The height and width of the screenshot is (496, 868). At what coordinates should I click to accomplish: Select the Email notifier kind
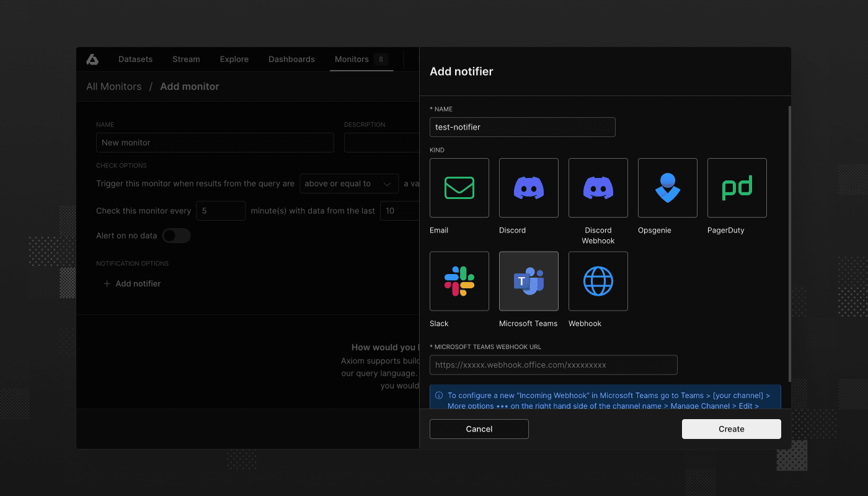pos(459,188)
